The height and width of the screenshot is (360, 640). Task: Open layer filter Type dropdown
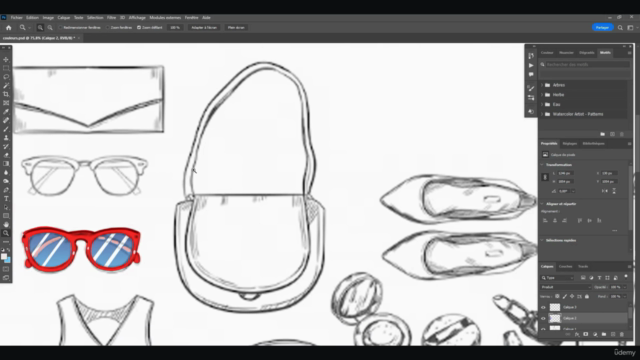click(x=558, y=278)
